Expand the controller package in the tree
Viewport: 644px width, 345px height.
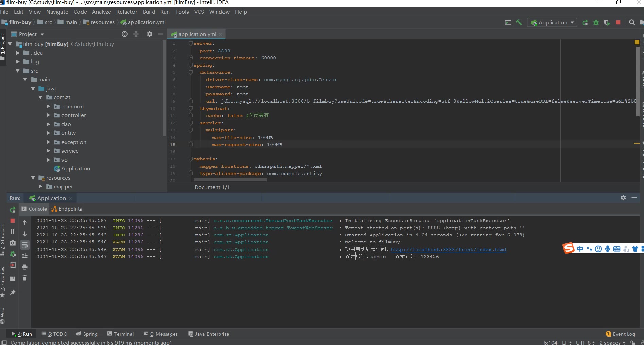point(48,115)
